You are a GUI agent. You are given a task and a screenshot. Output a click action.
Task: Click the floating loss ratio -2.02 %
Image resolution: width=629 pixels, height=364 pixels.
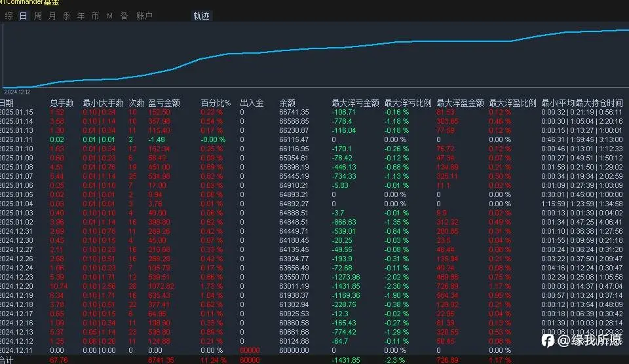[396, 277]
